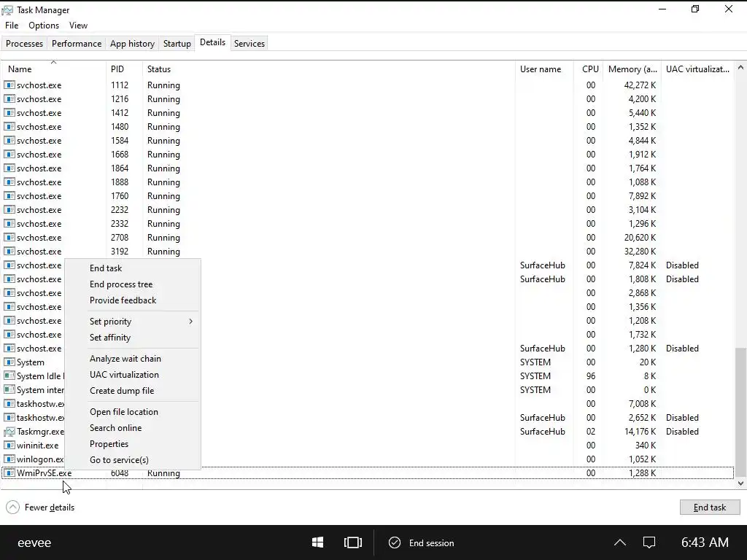
Task: Click the winlogon.exe process icon
Action: point(9,459)
